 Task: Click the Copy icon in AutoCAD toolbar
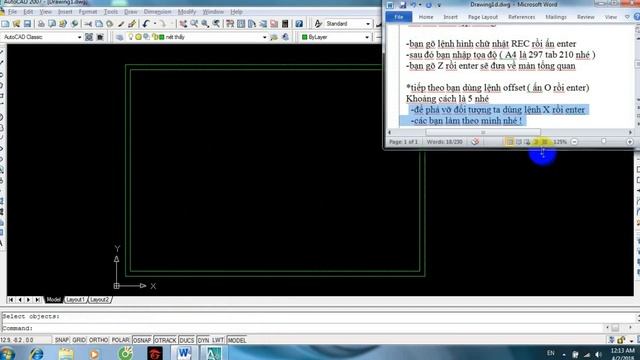pos(99,24)
